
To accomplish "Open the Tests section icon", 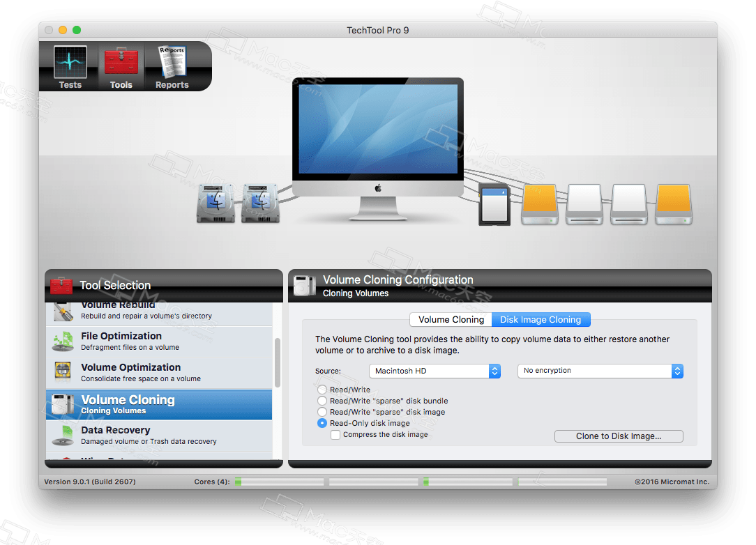I will click(70, 62).
